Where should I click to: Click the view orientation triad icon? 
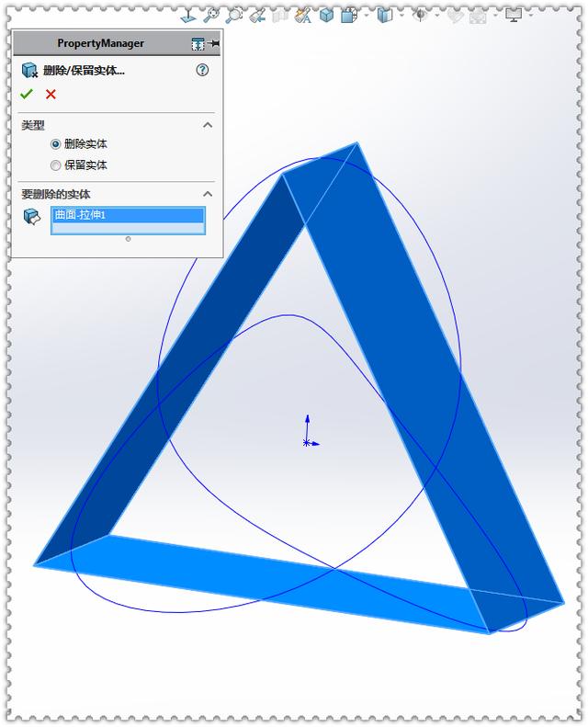187,16
